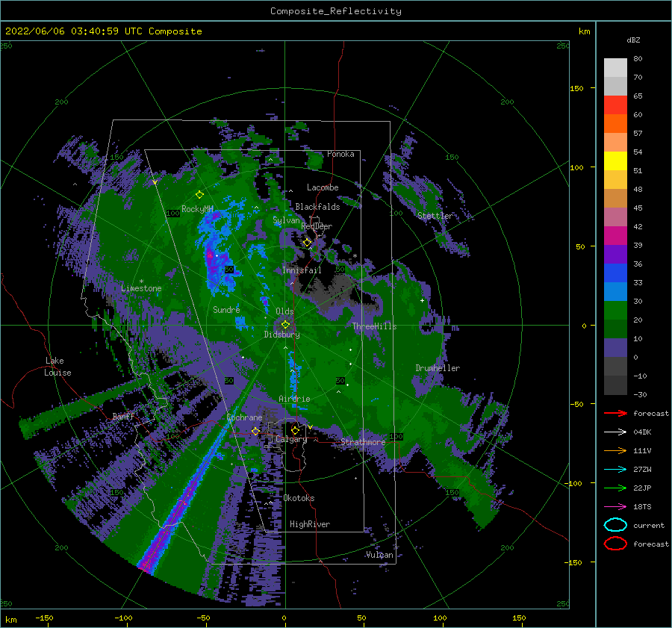Click the 80 dBZ light gray swatch
This screenshot has height=628, width=672.
[x=615, y=68]
